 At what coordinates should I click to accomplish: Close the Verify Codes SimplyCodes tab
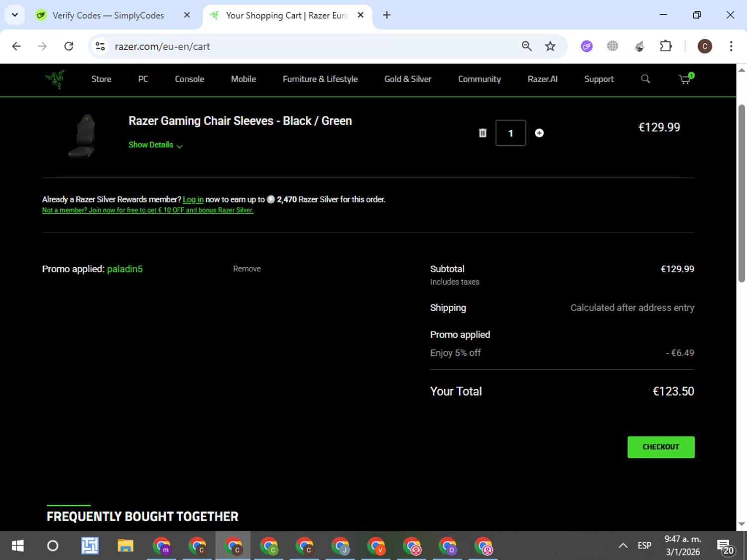point(187,15)
